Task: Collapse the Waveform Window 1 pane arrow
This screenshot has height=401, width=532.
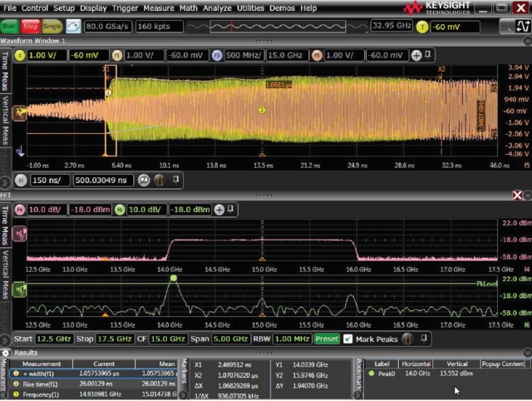Action: coord(527,41)
